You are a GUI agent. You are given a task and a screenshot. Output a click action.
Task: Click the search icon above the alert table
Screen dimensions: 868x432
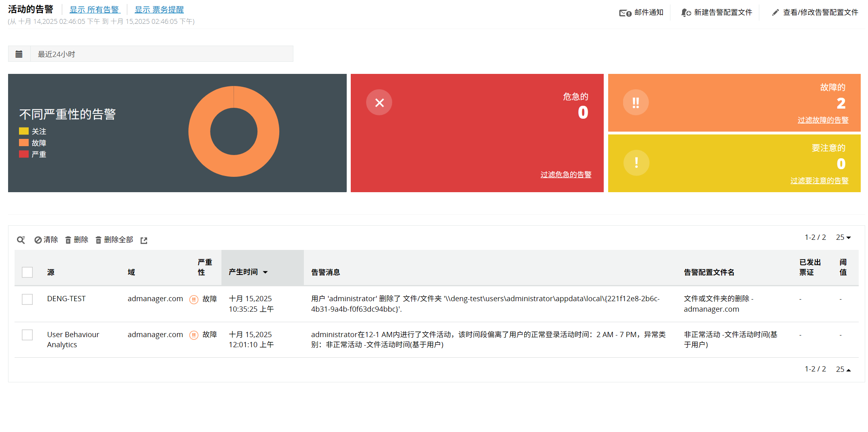point(21,239)
